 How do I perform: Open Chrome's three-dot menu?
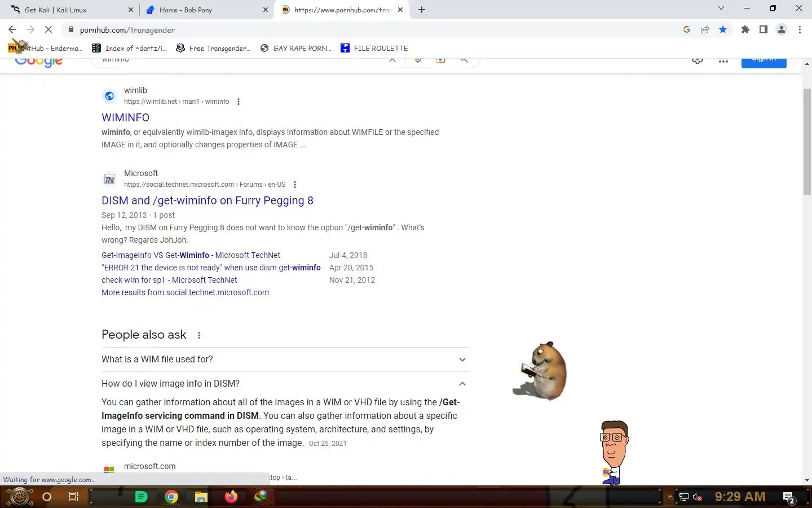[800, 29]
